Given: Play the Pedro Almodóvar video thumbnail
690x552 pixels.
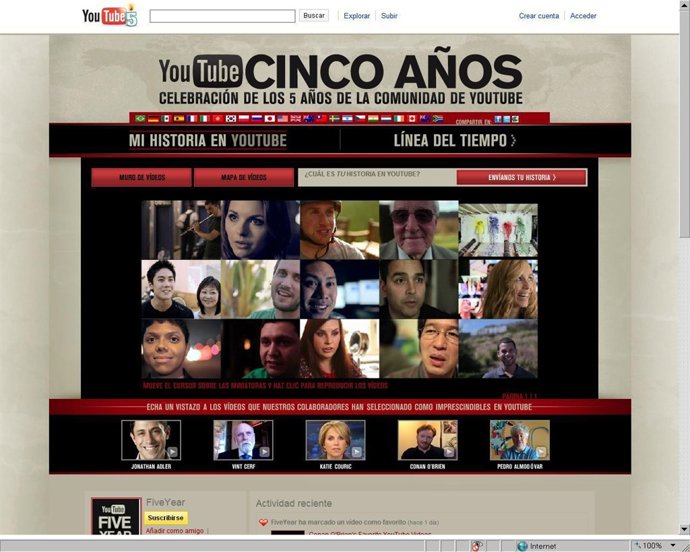Looking at the screenshot, I should pyautogui.click(x=520, y=440).
